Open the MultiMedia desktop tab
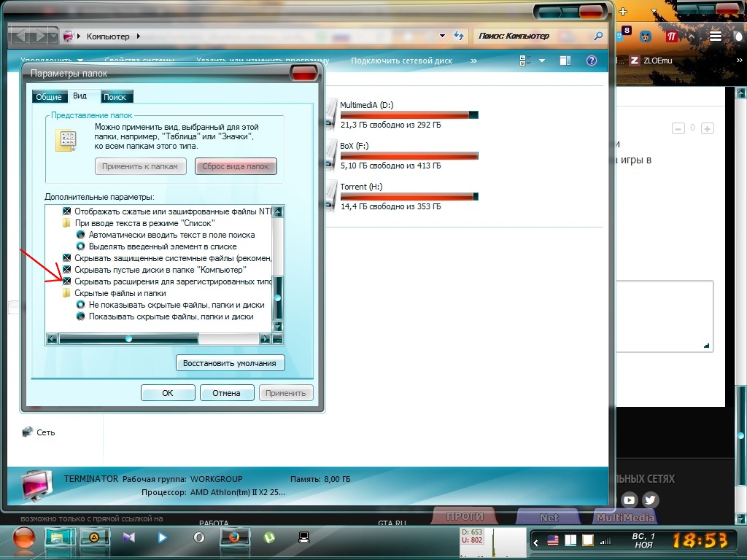747x560 pixels. coord(625,517)
